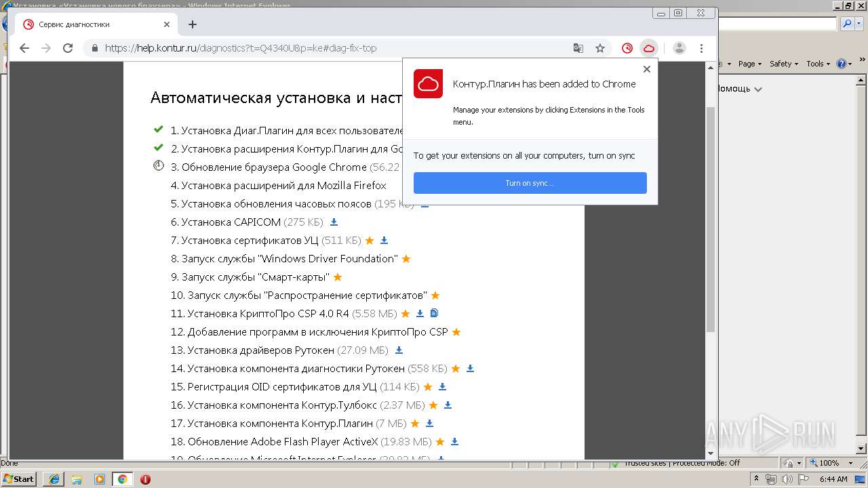
Task: Click the heading Автоматическая установка и настройка
Action: 277,98
